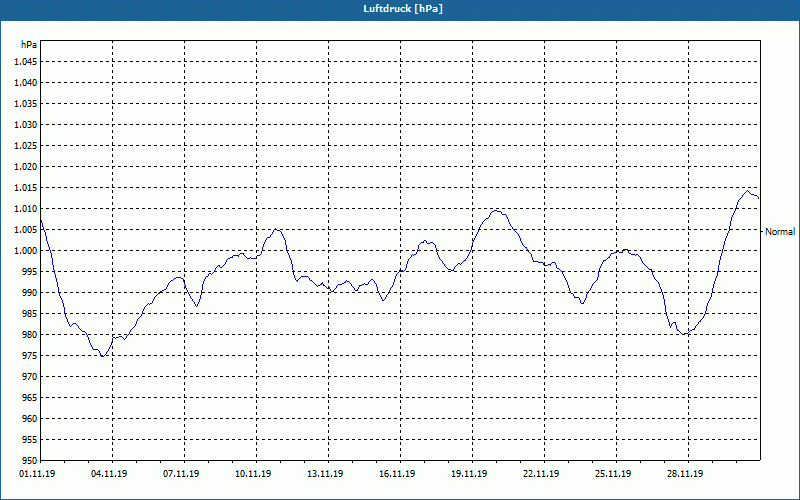Image resolution: width=800 pixels, height=500 pixels.
Task: Select the 1.030 y-axis value
Action: pos(27,124)
